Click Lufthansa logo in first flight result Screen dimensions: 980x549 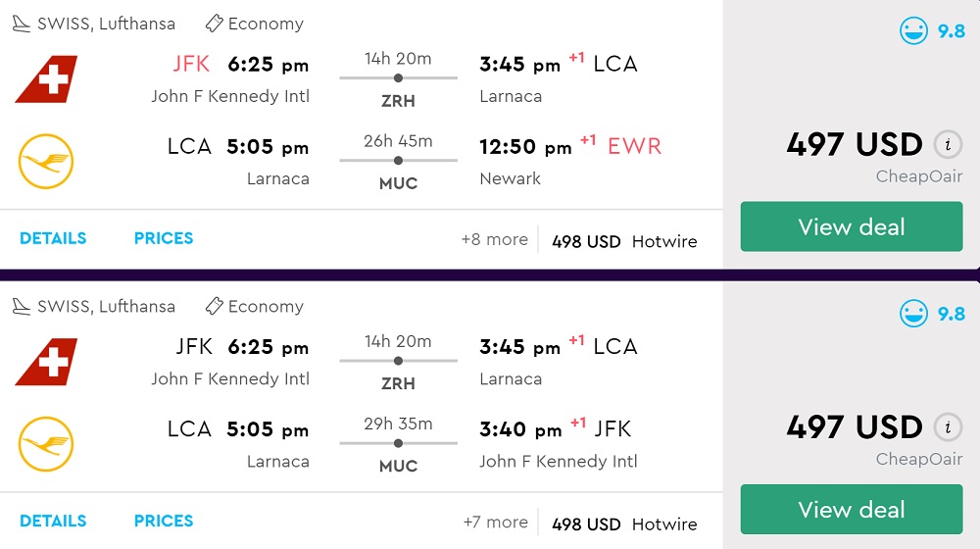click(x=46, y=162)
